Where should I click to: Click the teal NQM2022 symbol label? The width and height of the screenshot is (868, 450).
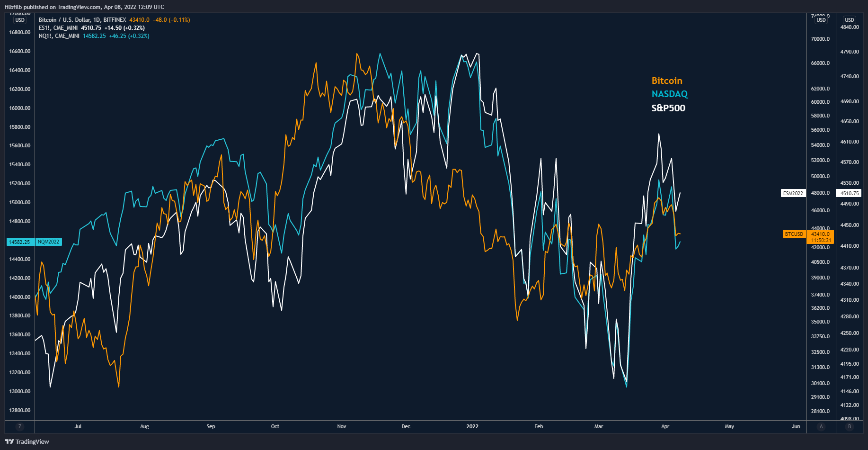point(49,242)
